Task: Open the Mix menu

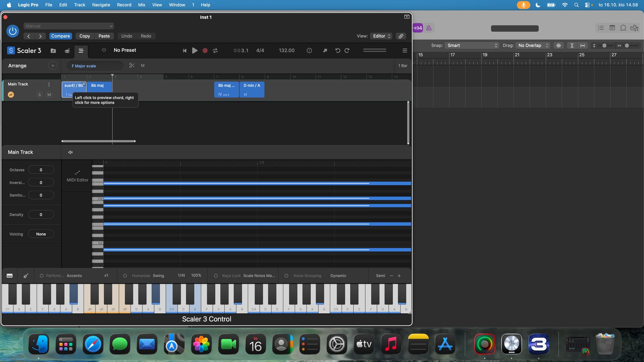Action: click(x=142, y=5)
